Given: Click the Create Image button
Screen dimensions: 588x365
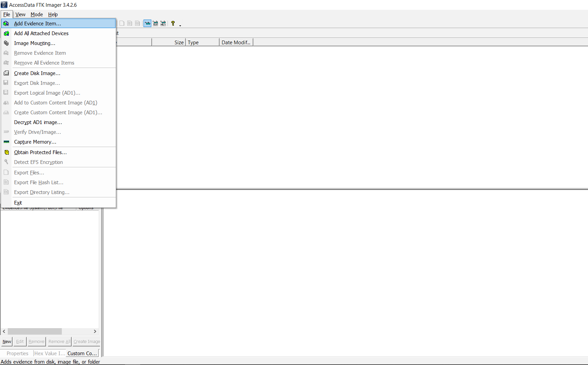Looking at the screenshot, I should (87, 341).
